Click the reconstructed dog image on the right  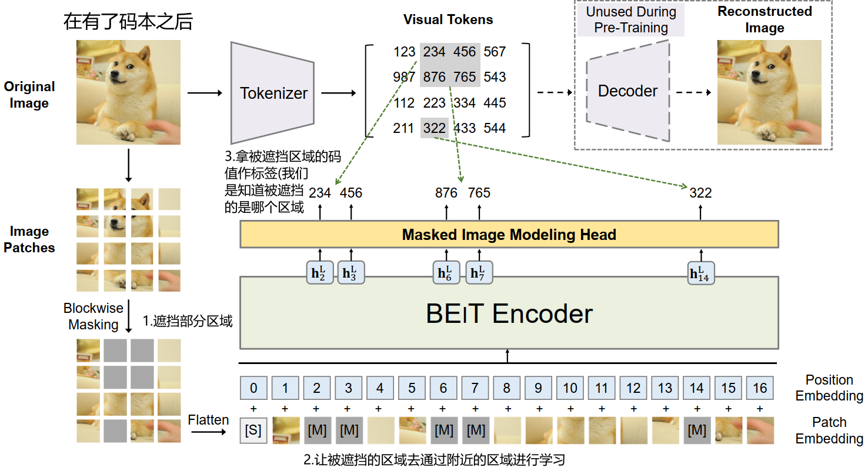[769, 92]
